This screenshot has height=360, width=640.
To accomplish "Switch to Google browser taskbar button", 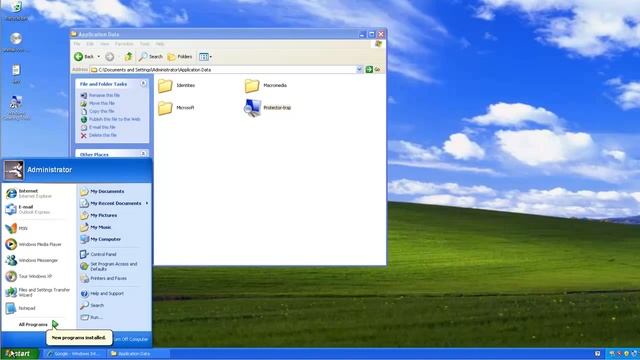I will [x=74, y=354].
